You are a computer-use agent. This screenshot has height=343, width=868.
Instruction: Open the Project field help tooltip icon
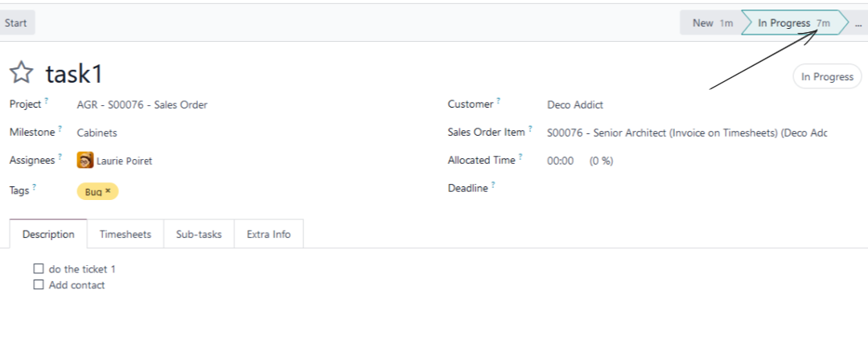pyautogui.click(x=47, y=100)
